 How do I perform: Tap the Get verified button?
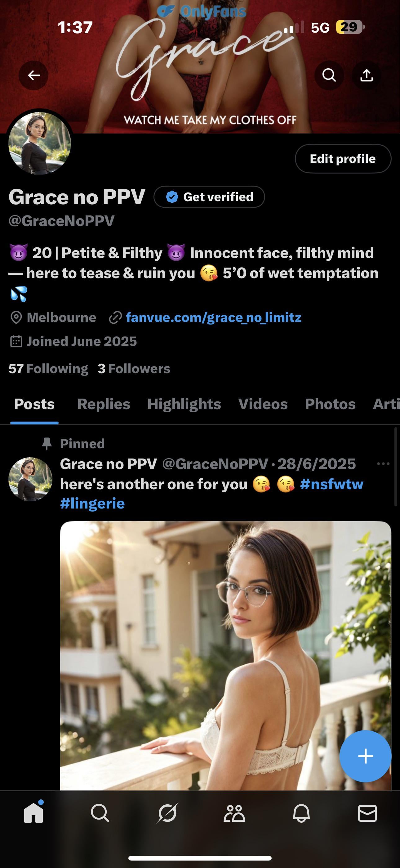209,197
